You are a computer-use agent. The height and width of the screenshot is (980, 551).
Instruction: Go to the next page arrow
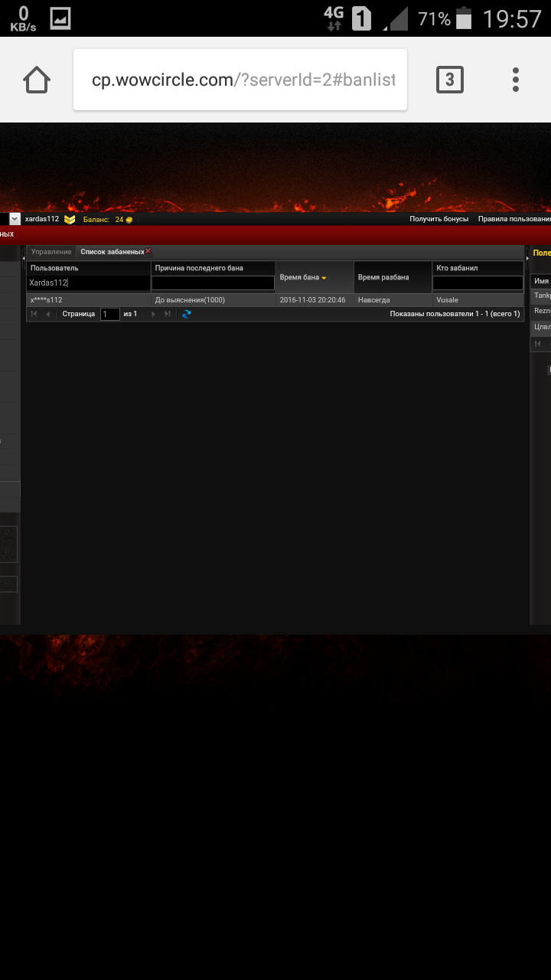(x=153, y=314)
